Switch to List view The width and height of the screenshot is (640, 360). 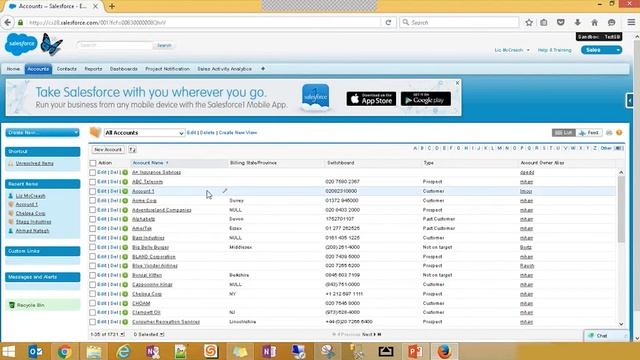[564, 133]
